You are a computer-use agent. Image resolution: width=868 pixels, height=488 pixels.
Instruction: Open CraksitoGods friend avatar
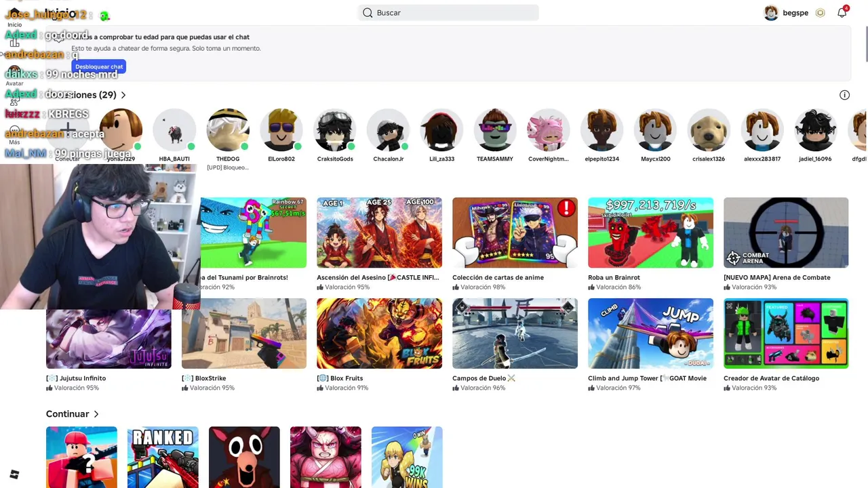point(335,130)
